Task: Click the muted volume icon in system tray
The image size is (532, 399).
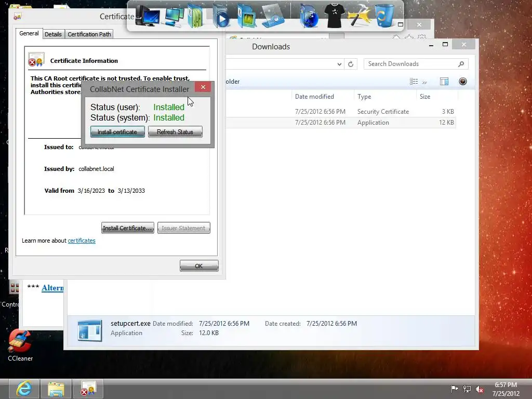Action: coord(480,389)
